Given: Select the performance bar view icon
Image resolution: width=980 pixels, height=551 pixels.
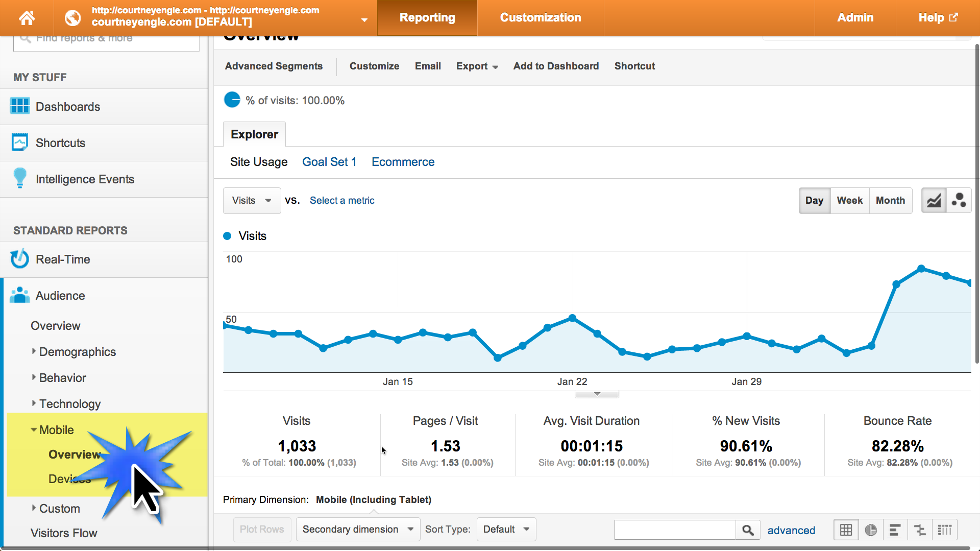Looking at the screenshot, I should click(895, 530).
